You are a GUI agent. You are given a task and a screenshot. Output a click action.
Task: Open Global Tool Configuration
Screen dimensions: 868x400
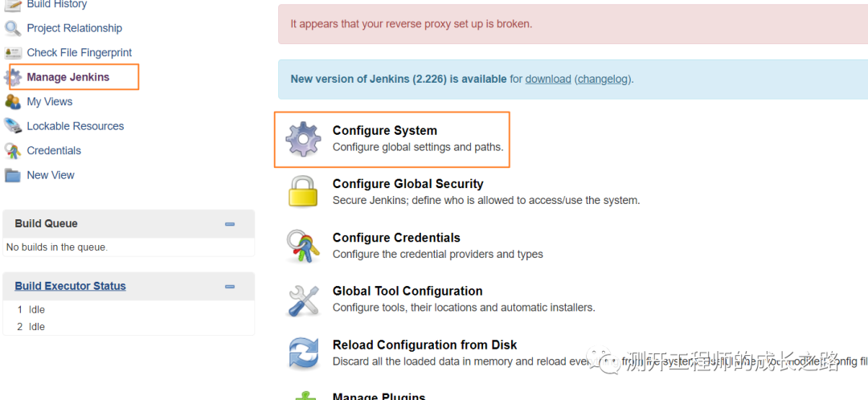point(407,291)
